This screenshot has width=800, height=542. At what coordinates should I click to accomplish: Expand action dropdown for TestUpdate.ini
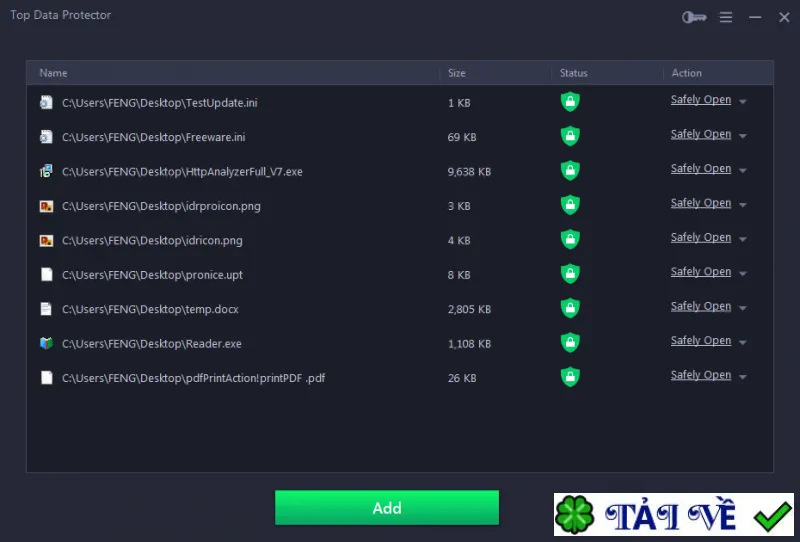click(743, 102)
